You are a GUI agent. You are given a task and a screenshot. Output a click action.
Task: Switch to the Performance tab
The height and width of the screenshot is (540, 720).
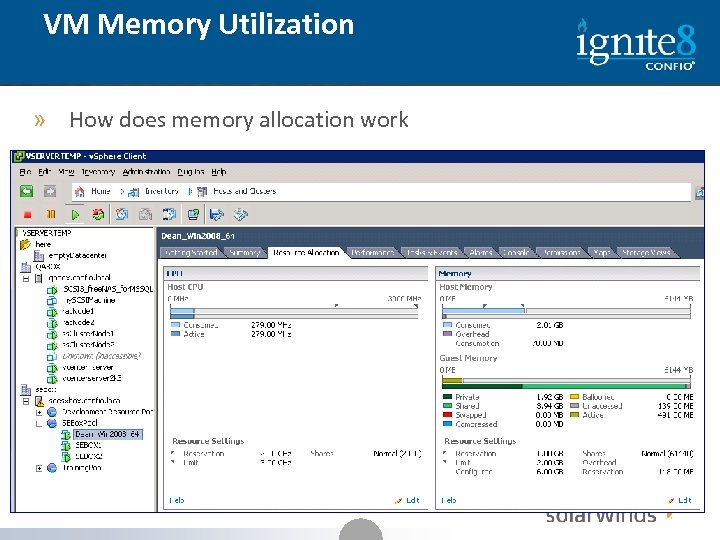pos(372,253)
